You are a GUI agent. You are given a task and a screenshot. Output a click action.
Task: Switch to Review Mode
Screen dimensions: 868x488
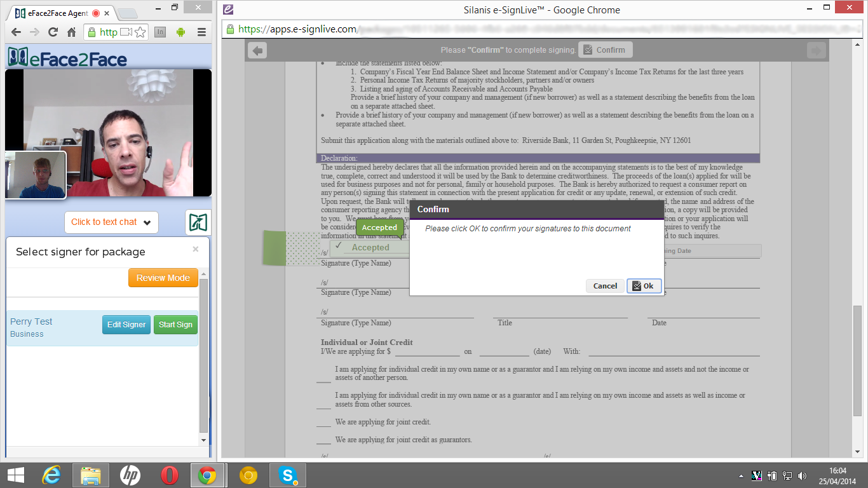[x=163, y=278]
